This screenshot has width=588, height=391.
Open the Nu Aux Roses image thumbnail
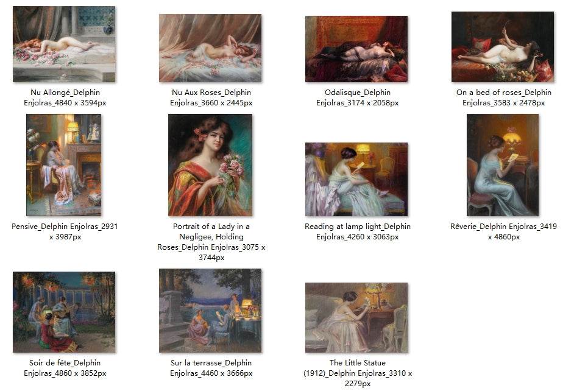pos(210,48)
